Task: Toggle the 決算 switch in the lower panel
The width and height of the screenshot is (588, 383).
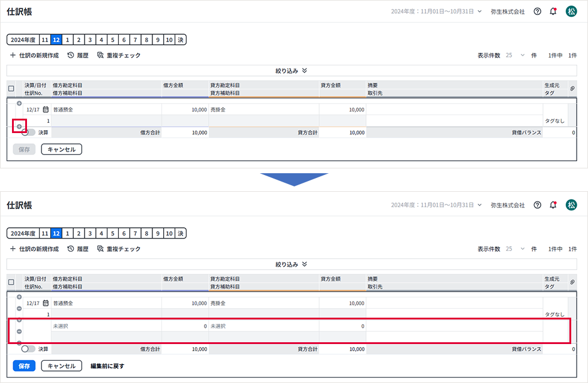Action: [28, 349]
